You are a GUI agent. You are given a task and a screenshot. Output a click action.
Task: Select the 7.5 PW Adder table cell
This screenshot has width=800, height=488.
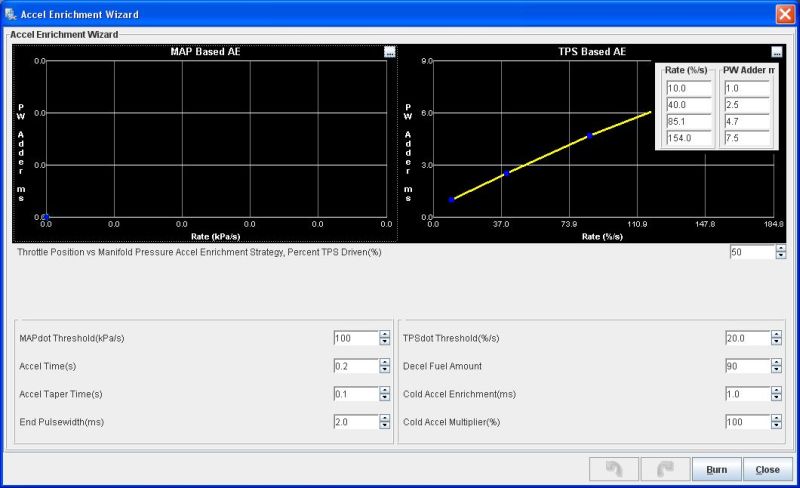pos(745,138)
